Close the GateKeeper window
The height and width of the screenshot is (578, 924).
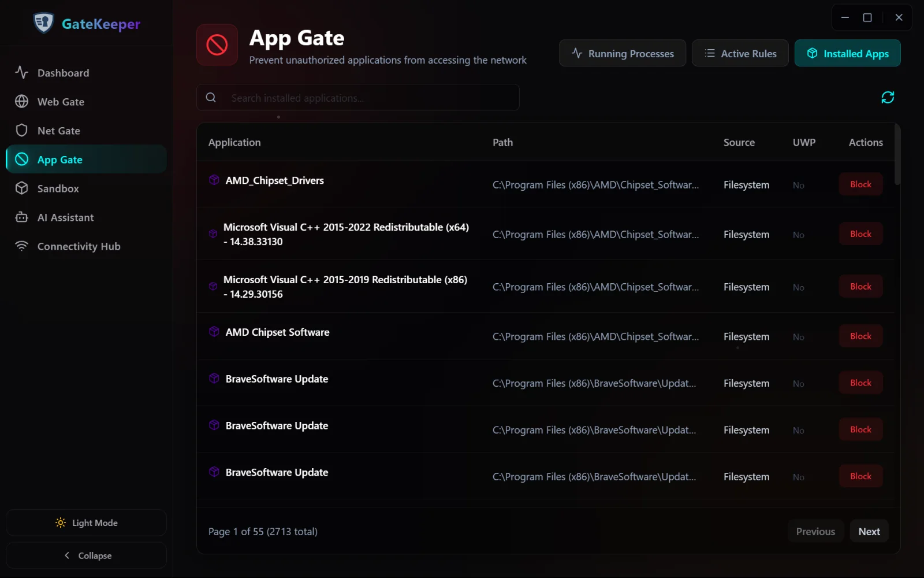(899, 17)
